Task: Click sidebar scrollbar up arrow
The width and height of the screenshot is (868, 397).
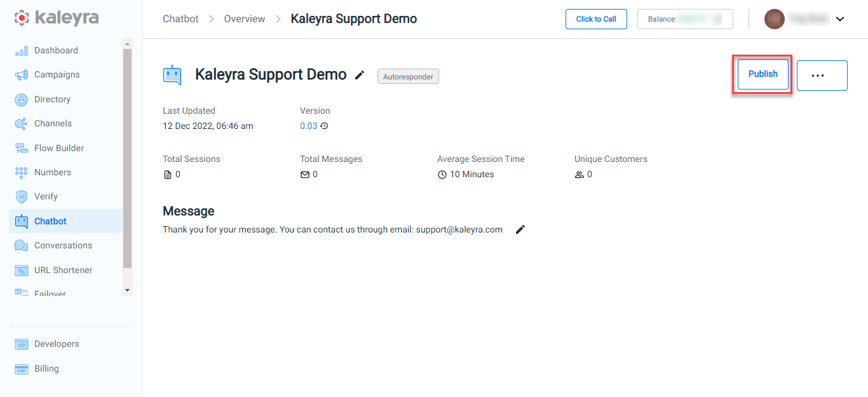Action: (127, 44)
